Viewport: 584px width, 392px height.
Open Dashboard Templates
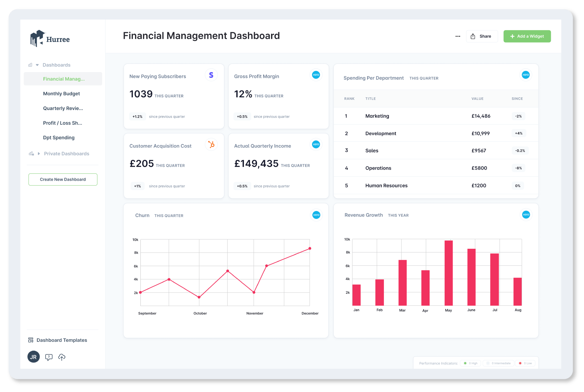(x=62, y=340)
